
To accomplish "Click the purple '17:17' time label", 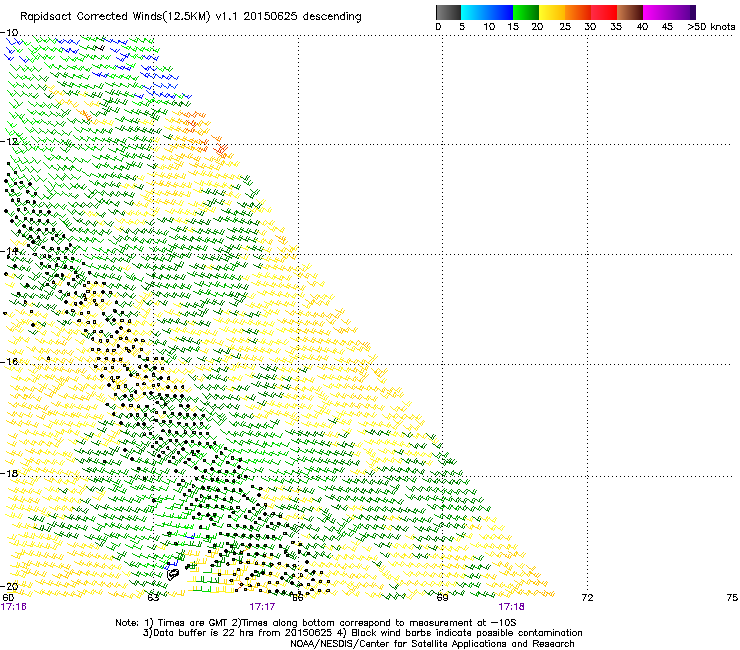I will click(262, 607).
